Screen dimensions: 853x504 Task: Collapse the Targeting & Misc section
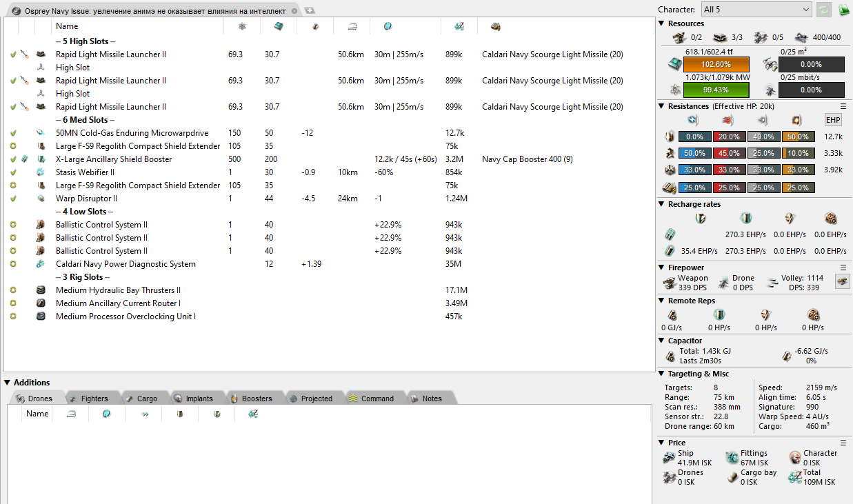662,374
